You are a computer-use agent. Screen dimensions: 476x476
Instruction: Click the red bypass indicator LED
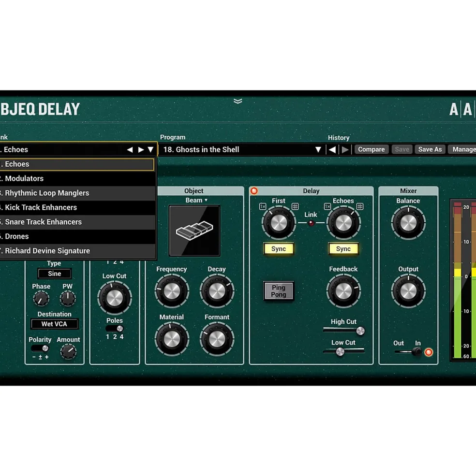tap(429, 352)
